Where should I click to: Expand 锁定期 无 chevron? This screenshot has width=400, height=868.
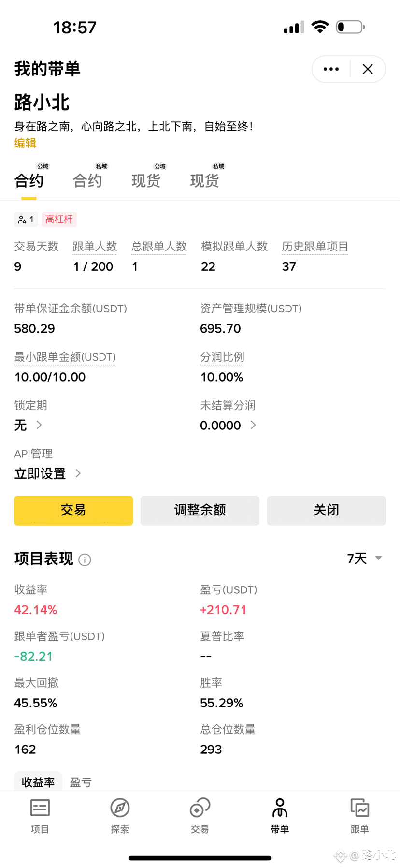[39, 425]
